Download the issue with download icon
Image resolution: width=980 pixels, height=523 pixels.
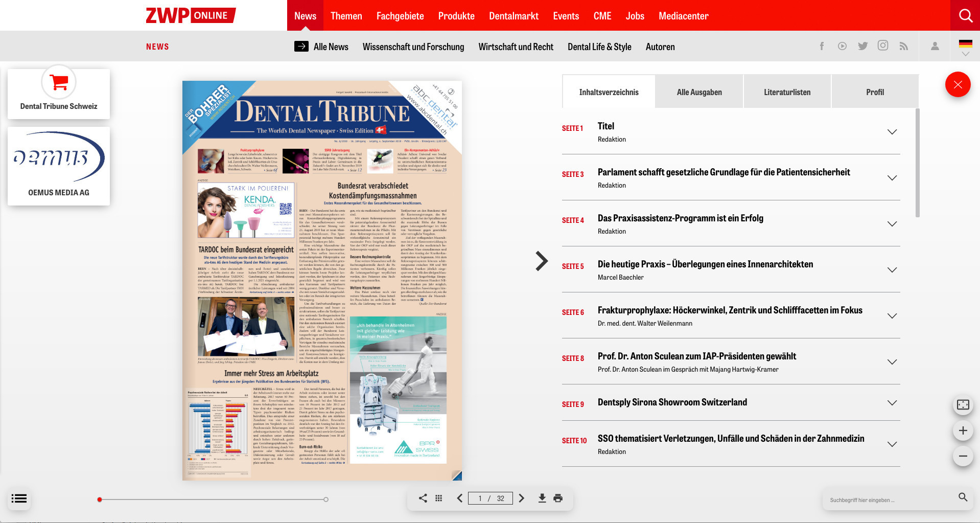[542, 498]
